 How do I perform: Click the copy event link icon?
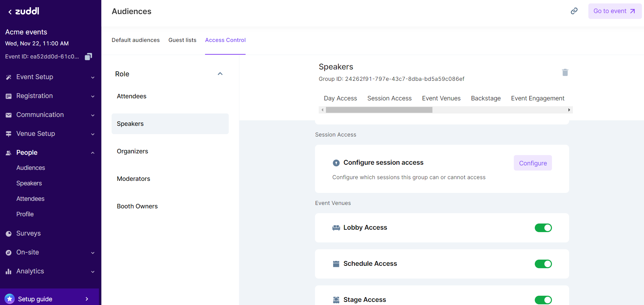tap(574, 11)
